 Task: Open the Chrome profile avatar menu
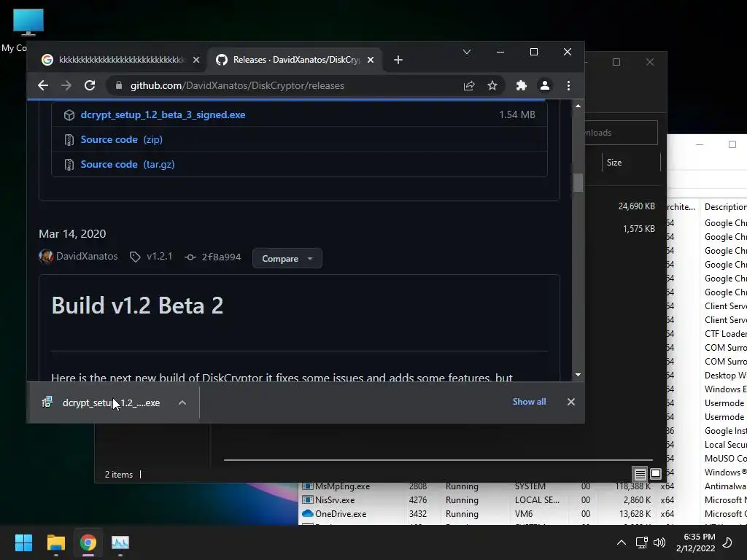click(544, 86)
